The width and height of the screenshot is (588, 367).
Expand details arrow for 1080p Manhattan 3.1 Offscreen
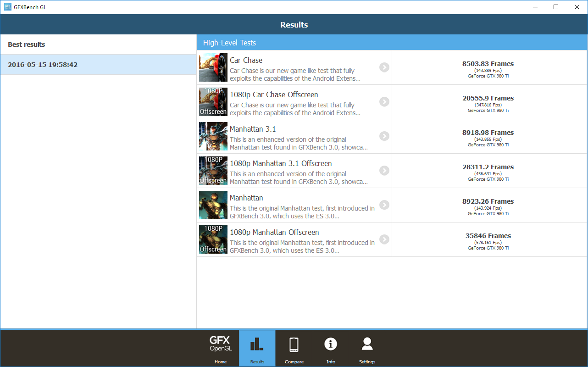384,171
